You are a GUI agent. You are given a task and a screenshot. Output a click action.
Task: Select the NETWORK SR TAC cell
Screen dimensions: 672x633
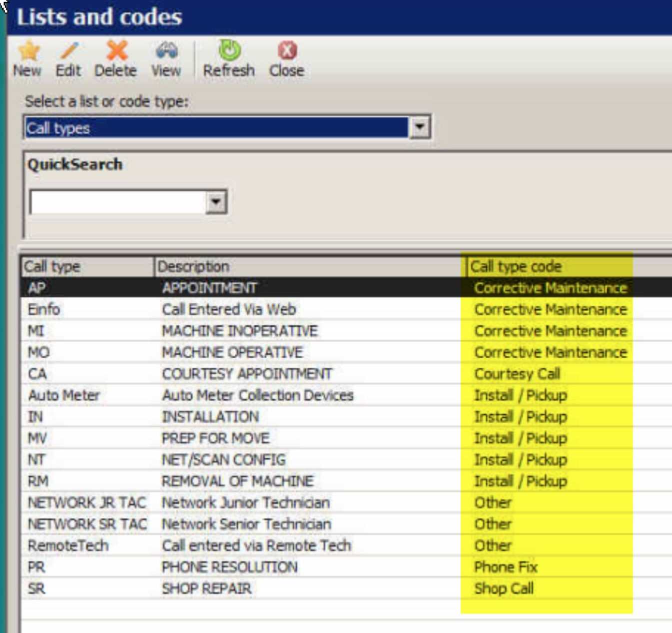87,525
